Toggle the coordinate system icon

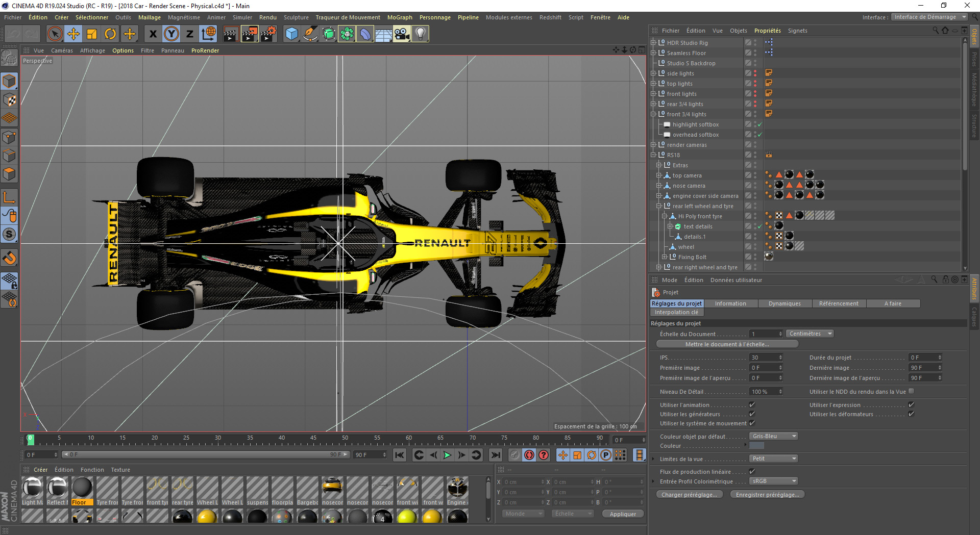[x=208, y=34]
